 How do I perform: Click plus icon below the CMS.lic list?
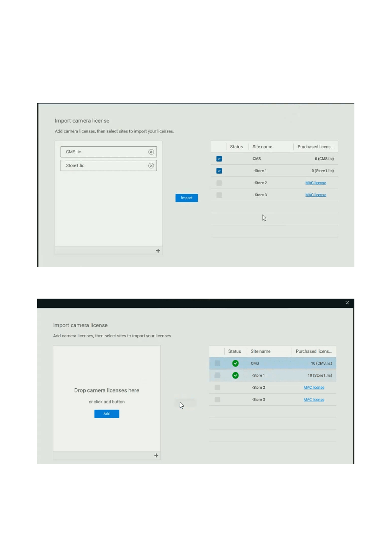coord(158,251)
